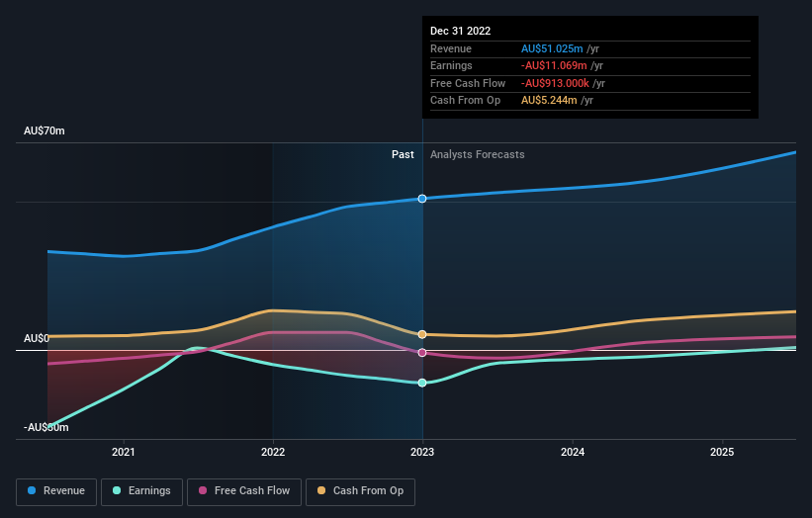Click the 2023 x-axis label
812x518 pixels.
pyautogui.click(x=422, y=453)
